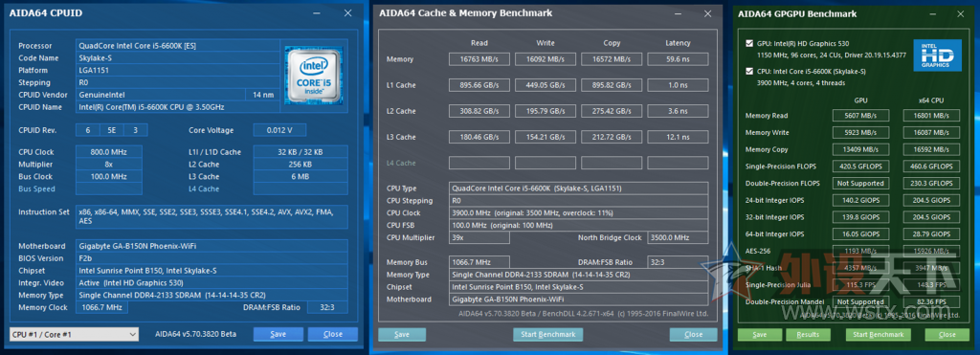Click GPU Single-Precision FLOPS 420.5 GFLOPS

tap(860, 166)
